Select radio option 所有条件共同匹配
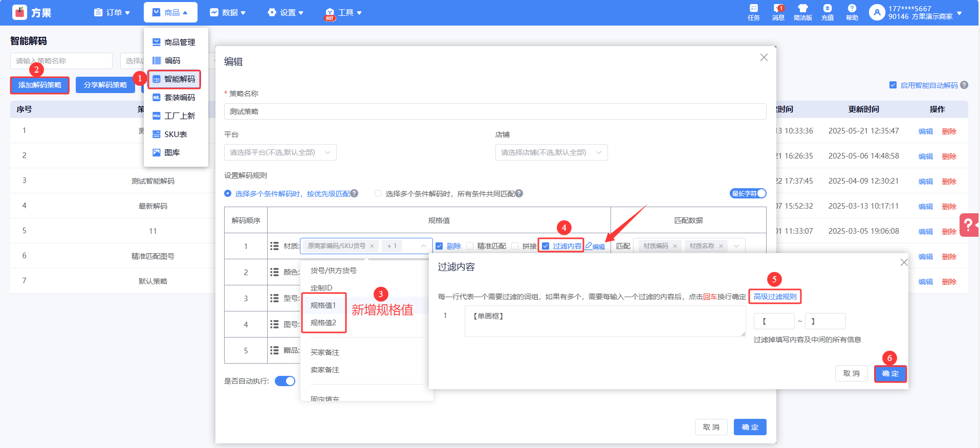 point(378,193)
